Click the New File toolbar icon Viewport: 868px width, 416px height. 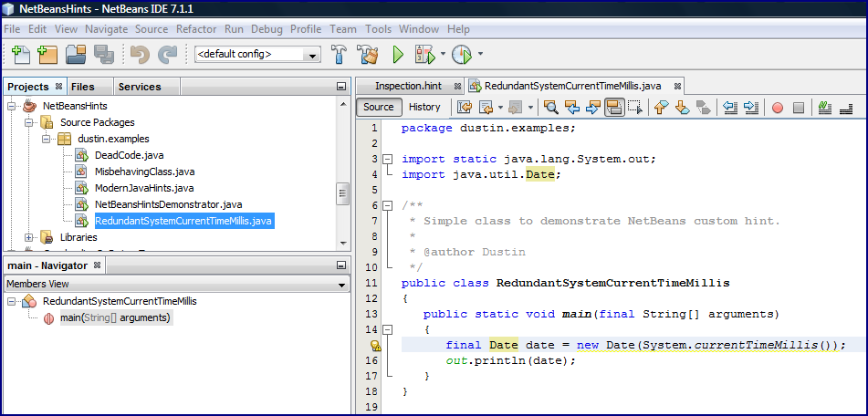[x=20, y=54]
